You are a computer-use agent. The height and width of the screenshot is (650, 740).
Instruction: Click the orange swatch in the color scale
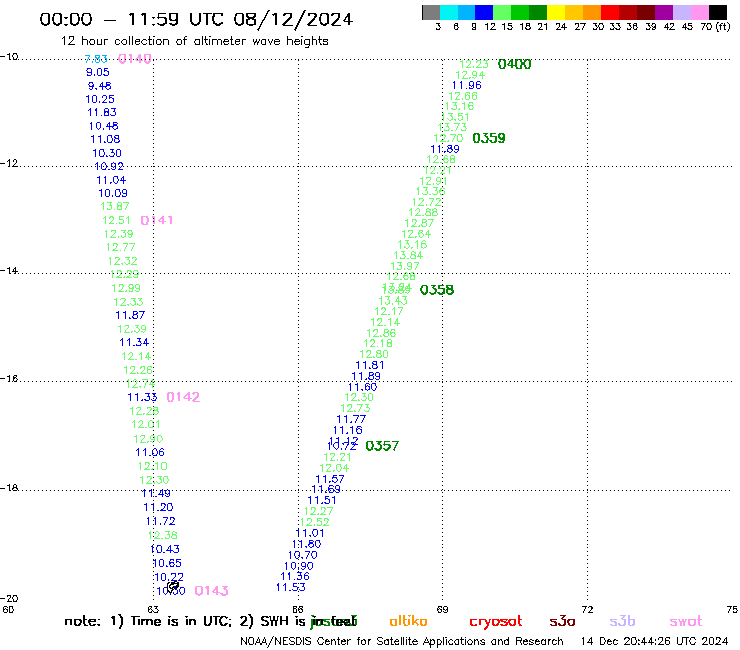[x=592, y=12]
